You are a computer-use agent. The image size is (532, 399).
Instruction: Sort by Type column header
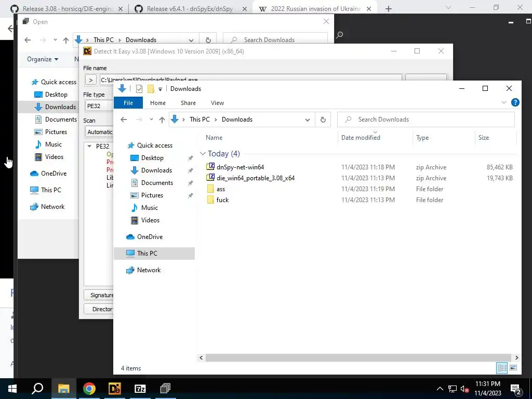(422, 137)
